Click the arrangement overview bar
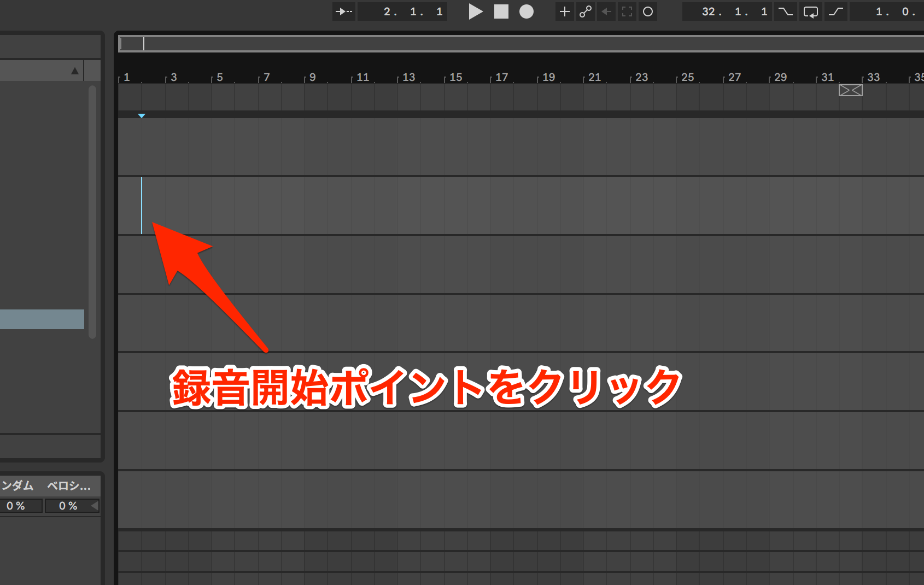924x585 pixels. tap(521, 44)
